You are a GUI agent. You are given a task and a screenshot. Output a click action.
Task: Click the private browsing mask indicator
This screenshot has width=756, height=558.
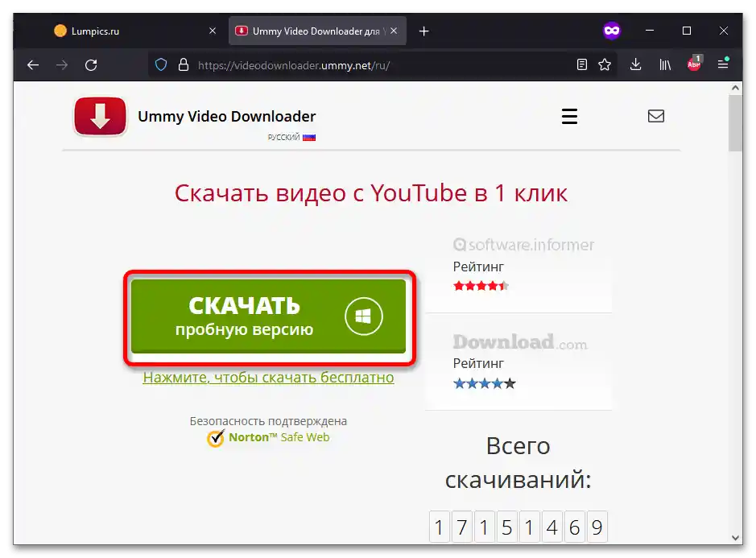611,30
